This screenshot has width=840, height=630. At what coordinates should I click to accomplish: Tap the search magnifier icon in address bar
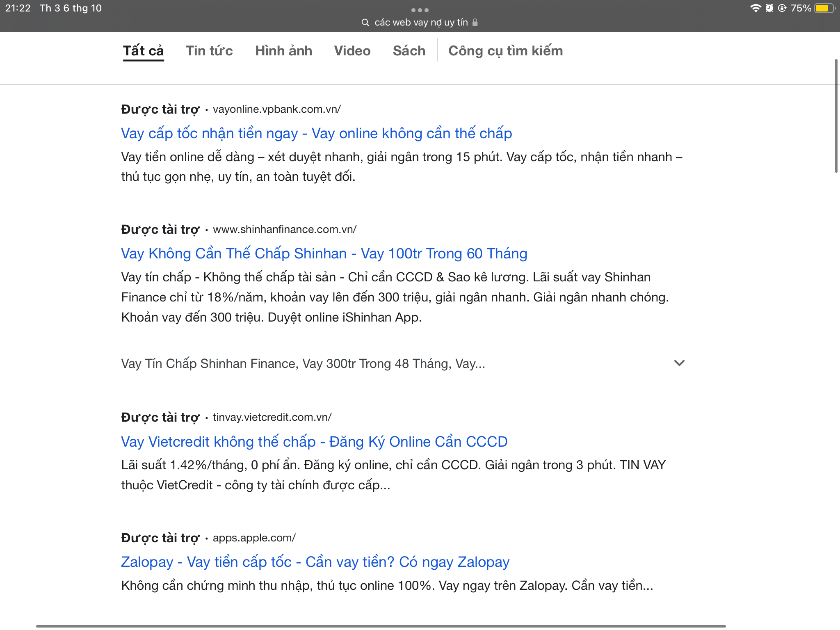pyautogui.click(x=365, y=23)
